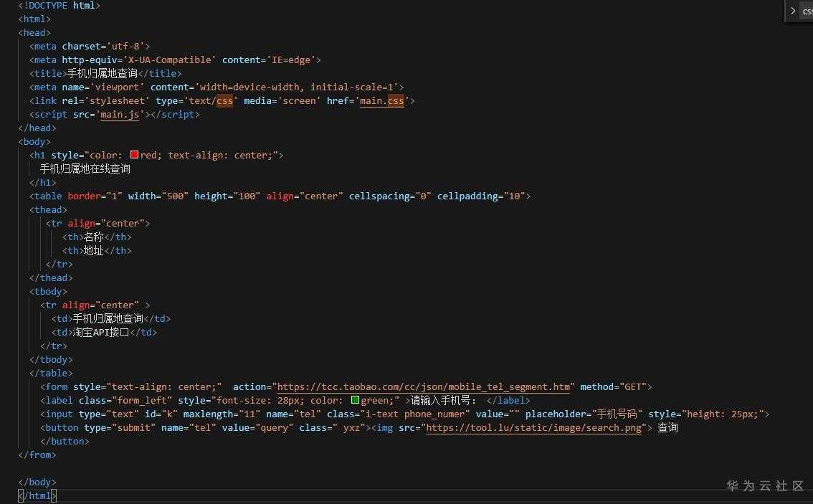Click the maxlength="11" attribute

(222, 414)
